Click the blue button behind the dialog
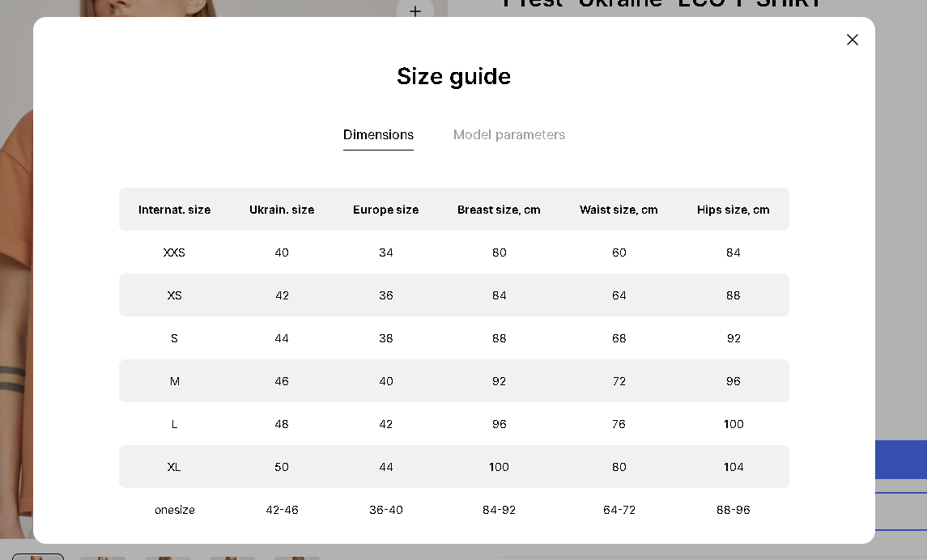 [x=901, y=459]
